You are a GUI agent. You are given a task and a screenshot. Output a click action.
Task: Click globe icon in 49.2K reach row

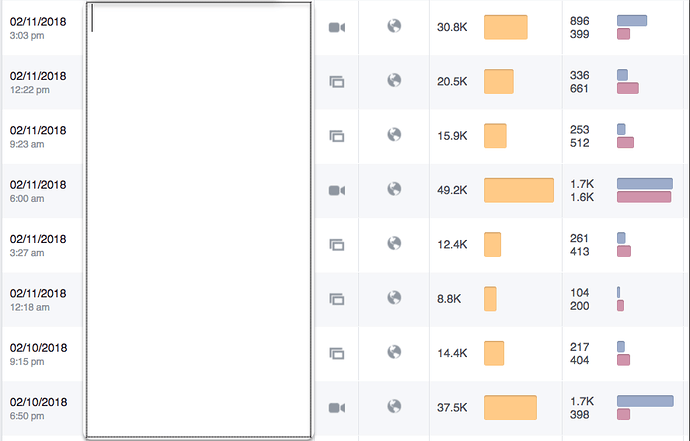point(394,189)
